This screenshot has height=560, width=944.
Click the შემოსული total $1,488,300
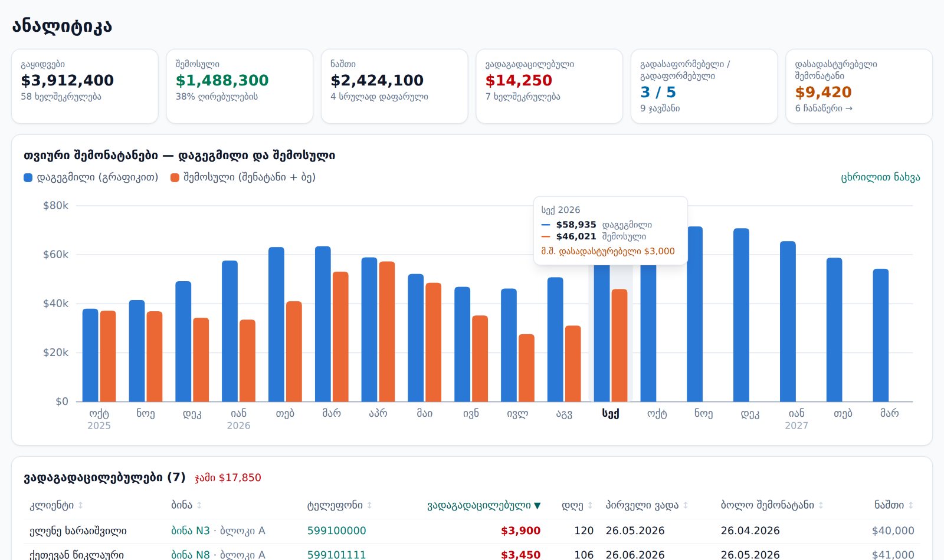pos(222,80)
